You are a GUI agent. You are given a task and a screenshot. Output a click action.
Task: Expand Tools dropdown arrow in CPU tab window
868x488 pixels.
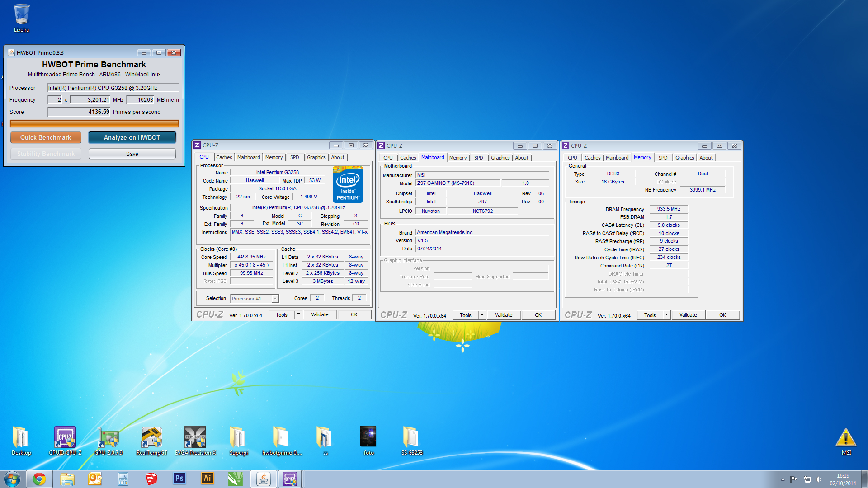(298, 314)
